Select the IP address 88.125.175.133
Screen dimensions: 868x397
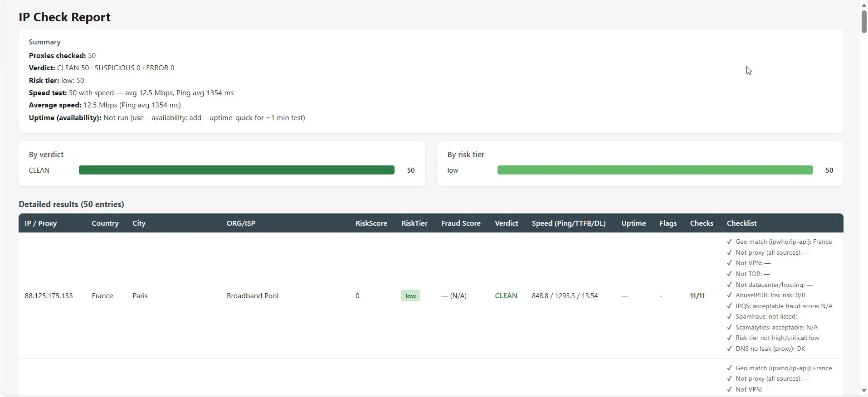(49, 295)
